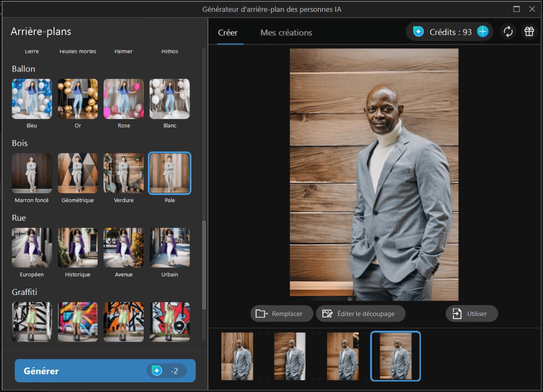
Task: Select the last generated result thumbnail
Action: pyautogui.click(x=395, y=356)
